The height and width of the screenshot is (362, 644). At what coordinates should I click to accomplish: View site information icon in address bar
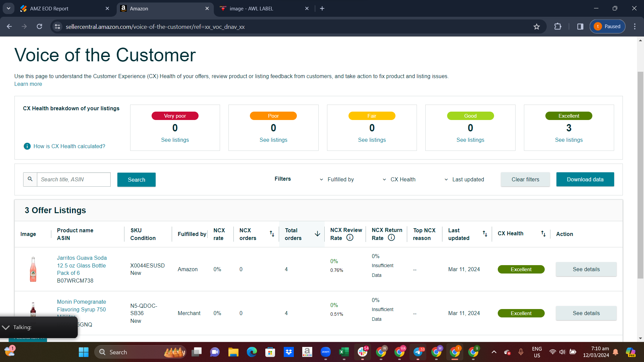click(58, 26)
